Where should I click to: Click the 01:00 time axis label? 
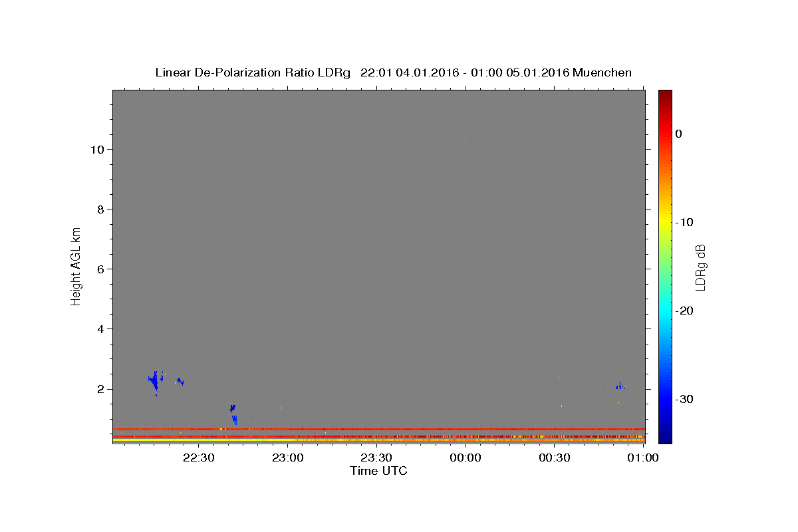point(643,458)
